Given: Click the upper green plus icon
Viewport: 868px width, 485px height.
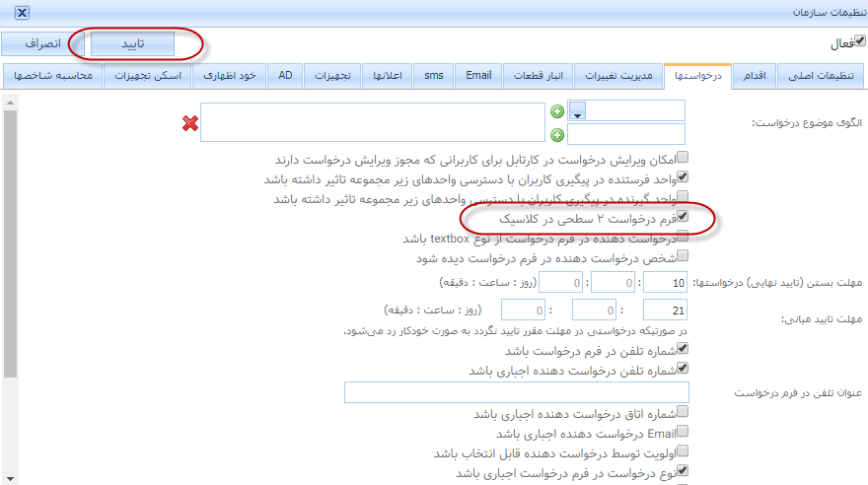Looking at the screenshot, I should (x=557, y=111).
